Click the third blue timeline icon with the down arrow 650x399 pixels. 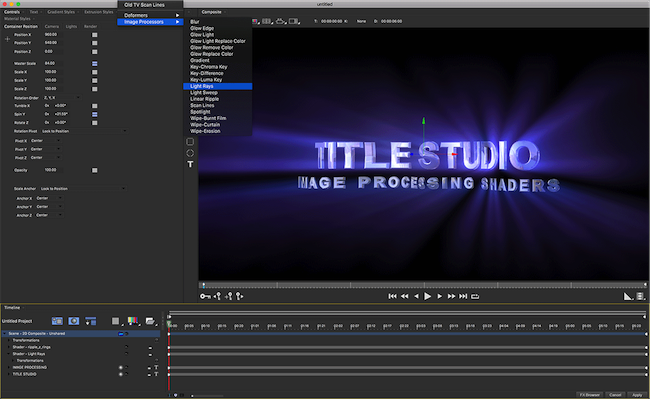[x=90, y=321]
